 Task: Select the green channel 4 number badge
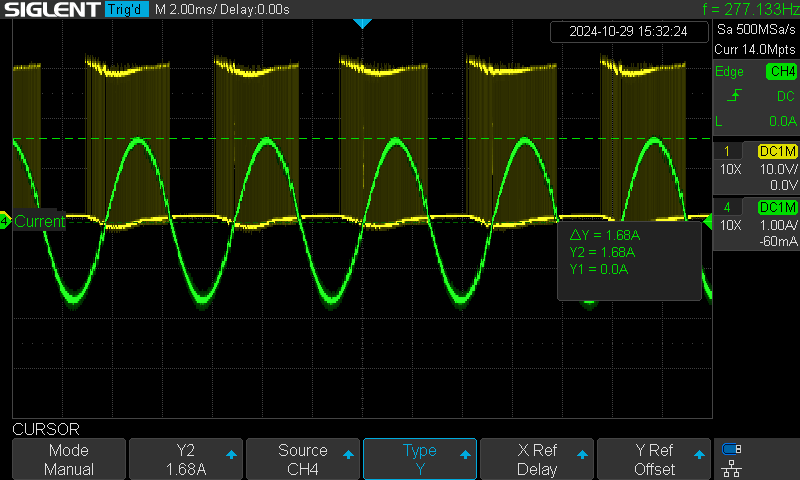click(727, 207)
